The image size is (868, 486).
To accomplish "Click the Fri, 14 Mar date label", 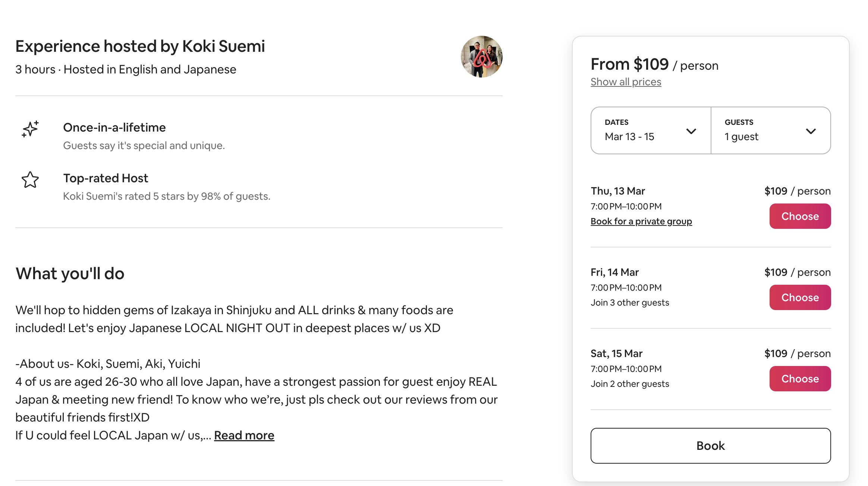I will [x=614, y=272].
